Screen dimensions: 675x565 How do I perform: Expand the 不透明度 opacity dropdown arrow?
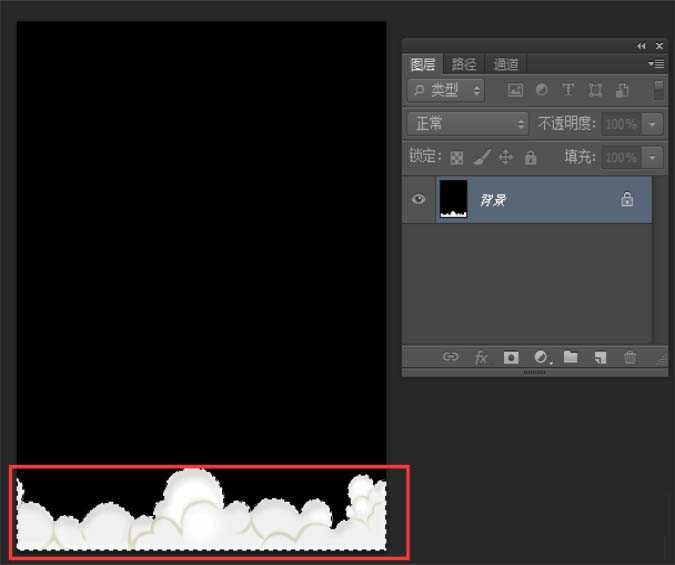[x=653, y=124]
